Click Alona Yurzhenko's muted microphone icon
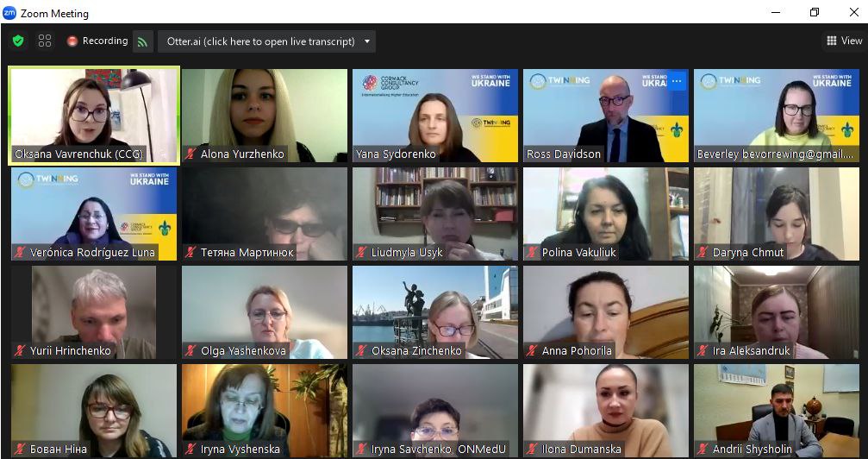Screen dimensions: 868x459 click(191, 154)
